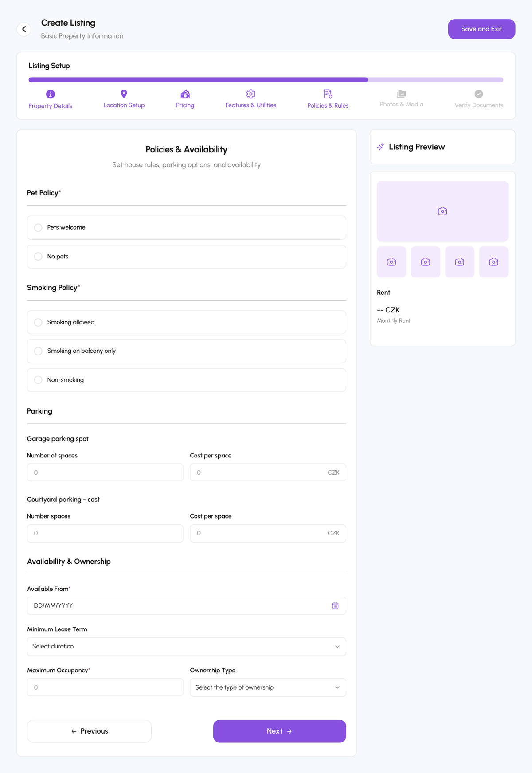Click the 'Garage parking spot' label

pos(58,439)
